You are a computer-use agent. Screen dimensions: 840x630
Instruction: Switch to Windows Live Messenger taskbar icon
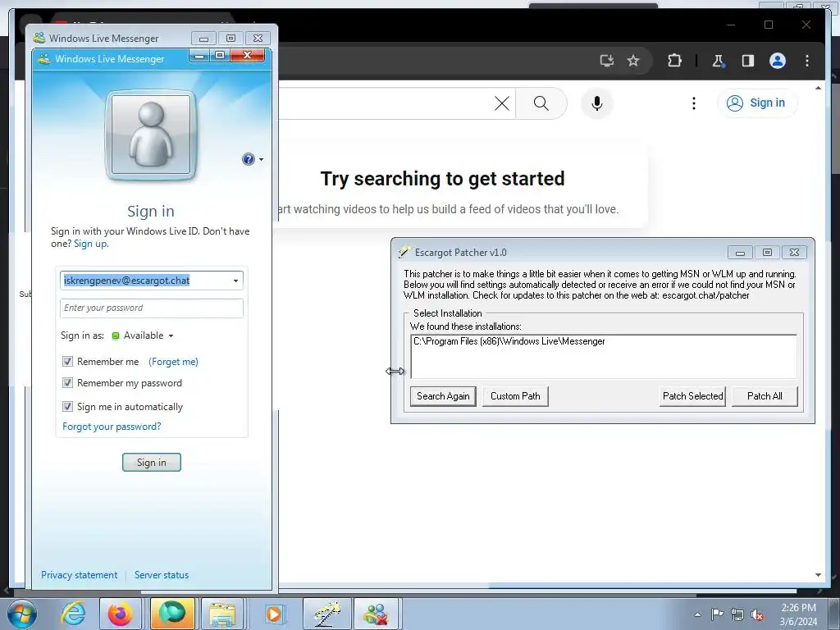376,614
